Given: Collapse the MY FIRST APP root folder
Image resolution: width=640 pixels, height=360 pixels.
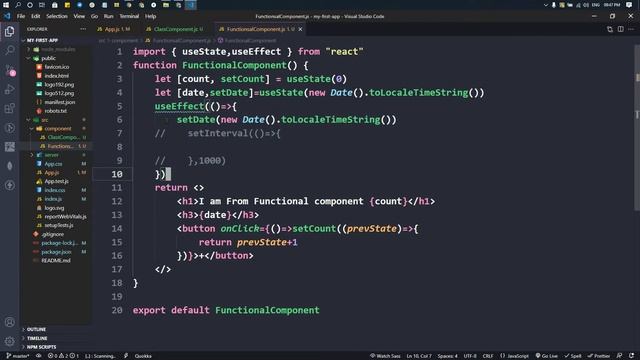Looking at the screenshot, I should (x=42, y=40).
